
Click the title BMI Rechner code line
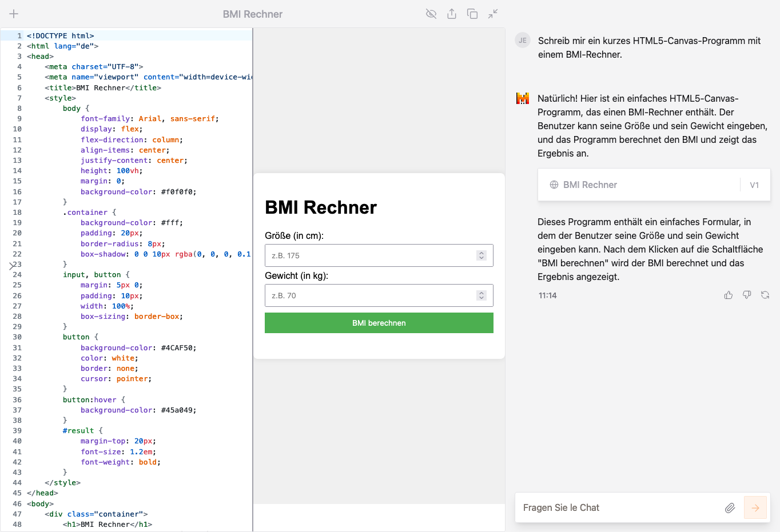click(x=103, y=87)
